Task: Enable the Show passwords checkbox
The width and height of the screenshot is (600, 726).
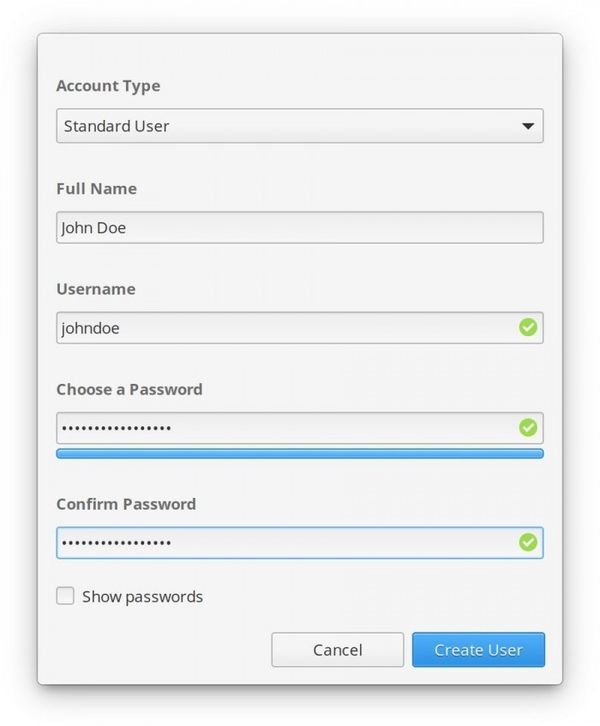Action: [65, 596]
